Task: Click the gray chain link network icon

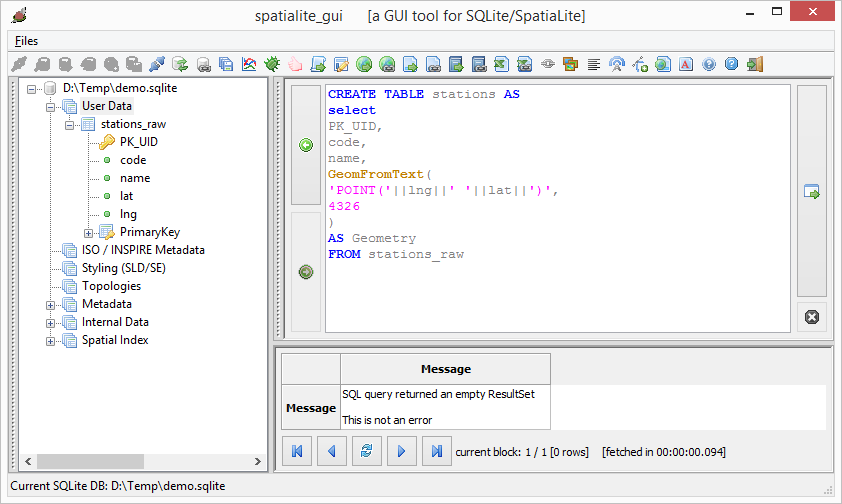Action: point(548,64)
